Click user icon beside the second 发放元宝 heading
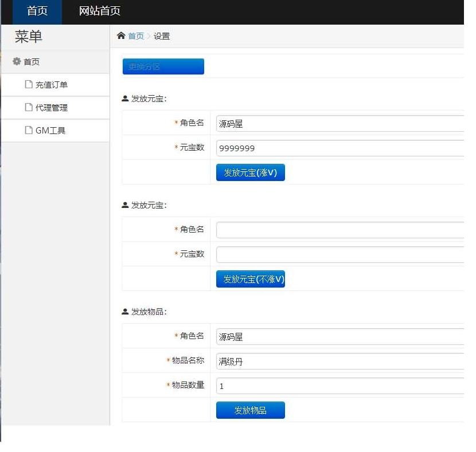 click(x=126, y=205)
